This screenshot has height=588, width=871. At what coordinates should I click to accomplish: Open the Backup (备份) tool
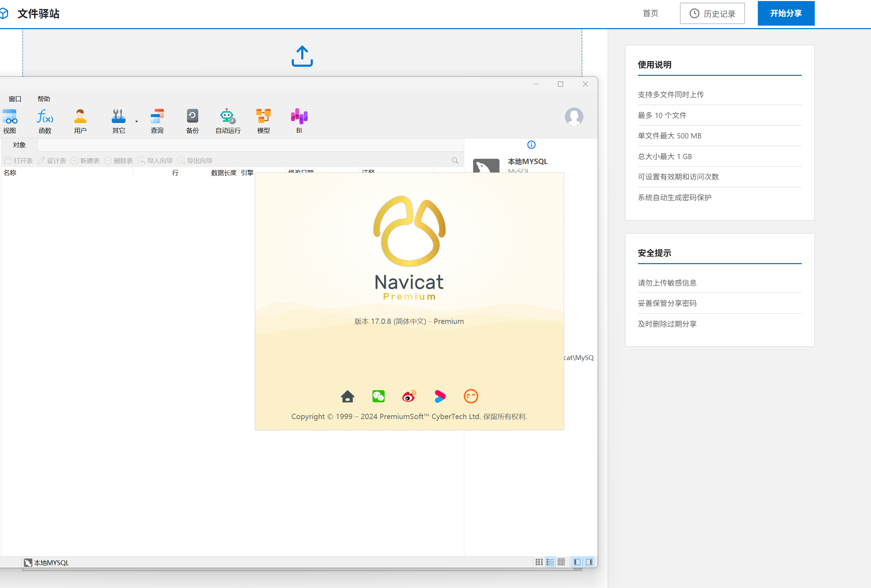[192, 121]
